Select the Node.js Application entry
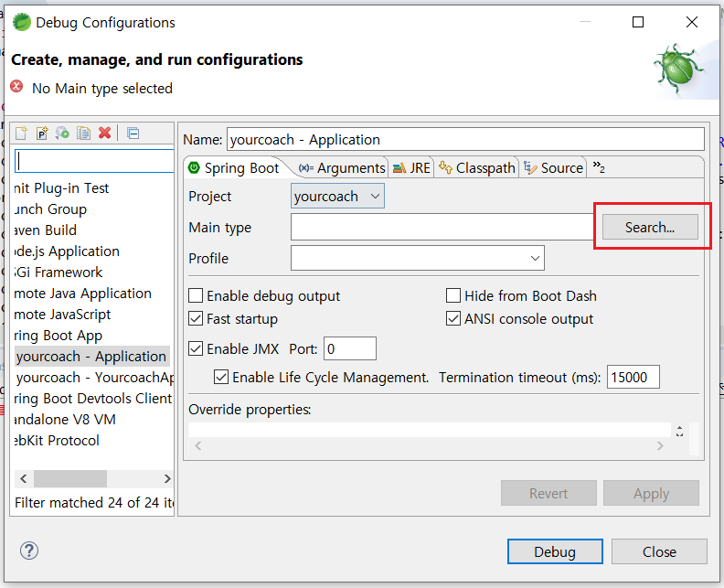This screenshot has width=724, height=588. click(x=67, y=251)
